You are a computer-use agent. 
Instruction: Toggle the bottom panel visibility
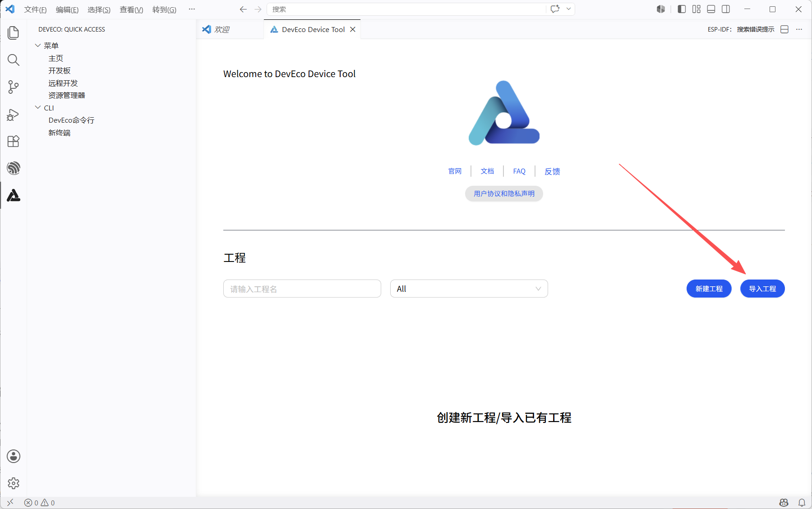point(711,9)
